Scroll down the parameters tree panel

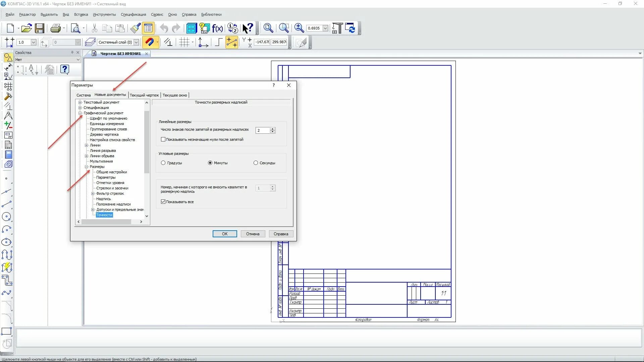tap(146, 216)
